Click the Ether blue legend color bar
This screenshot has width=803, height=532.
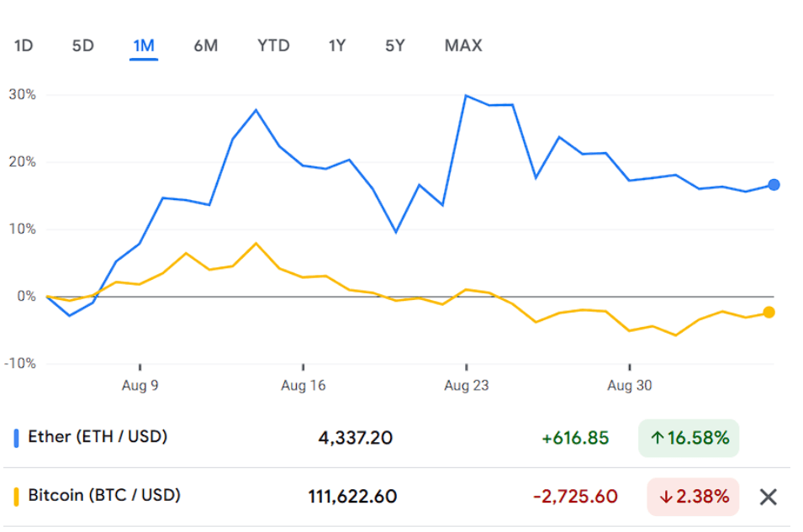pos(17,438)
